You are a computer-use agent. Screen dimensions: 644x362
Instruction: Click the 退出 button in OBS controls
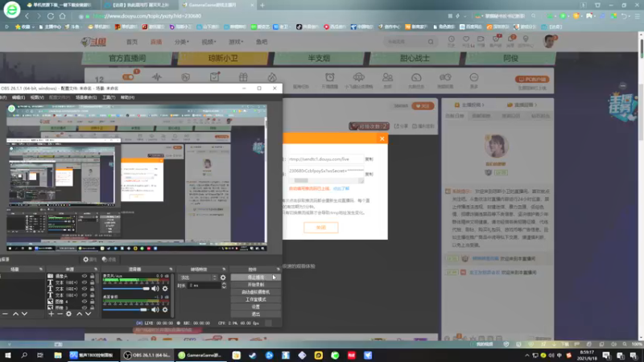coord(255,315)
